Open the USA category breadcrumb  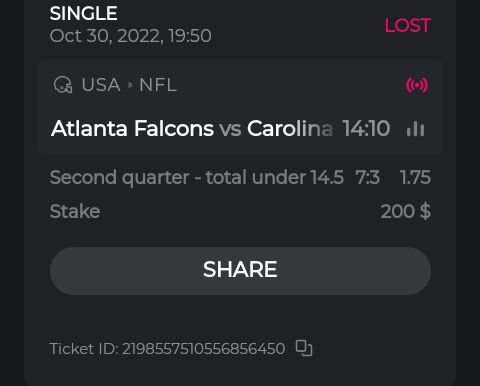[101, 85]
